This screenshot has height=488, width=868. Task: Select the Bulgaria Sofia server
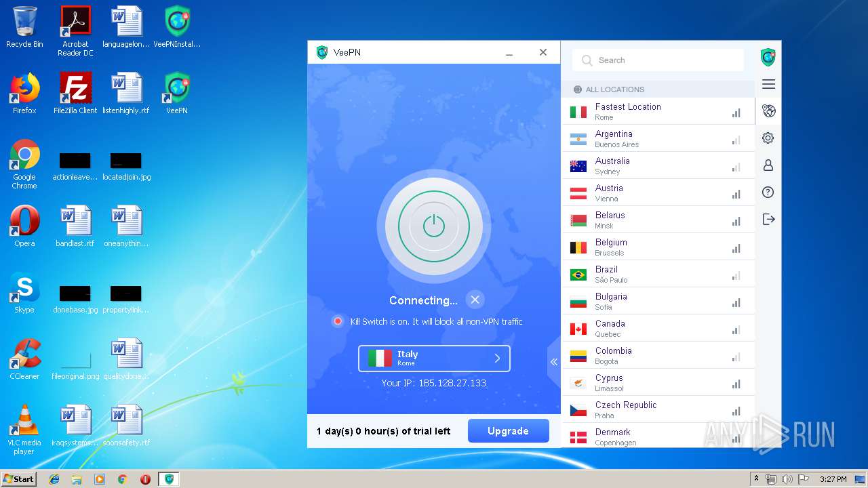[658, 301]
